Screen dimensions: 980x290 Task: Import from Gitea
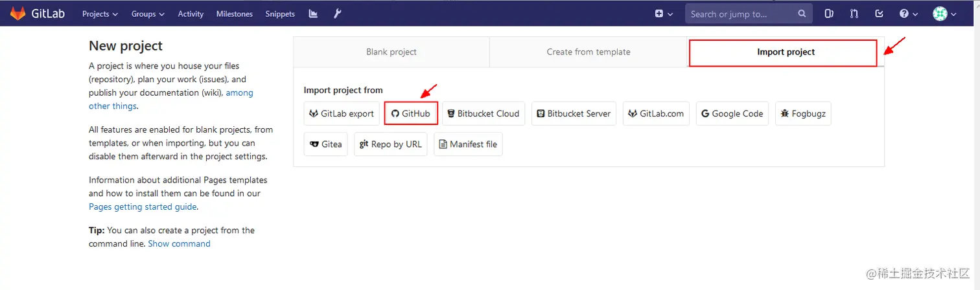pos(325,144)
